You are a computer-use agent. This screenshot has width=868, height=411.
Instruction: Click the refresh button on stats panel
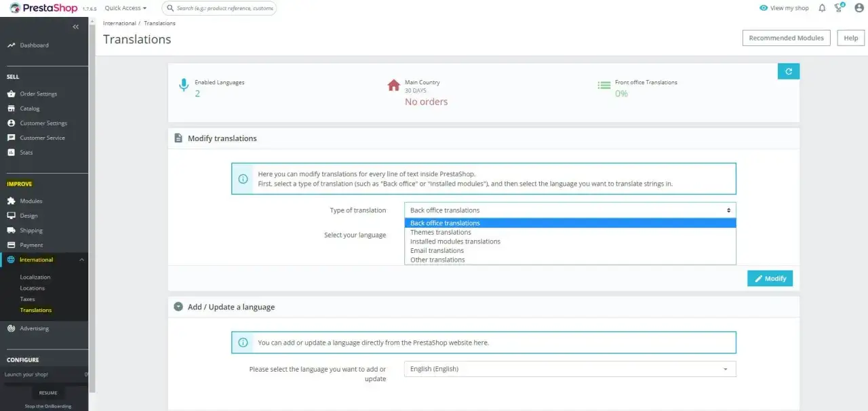coord(789,71)
